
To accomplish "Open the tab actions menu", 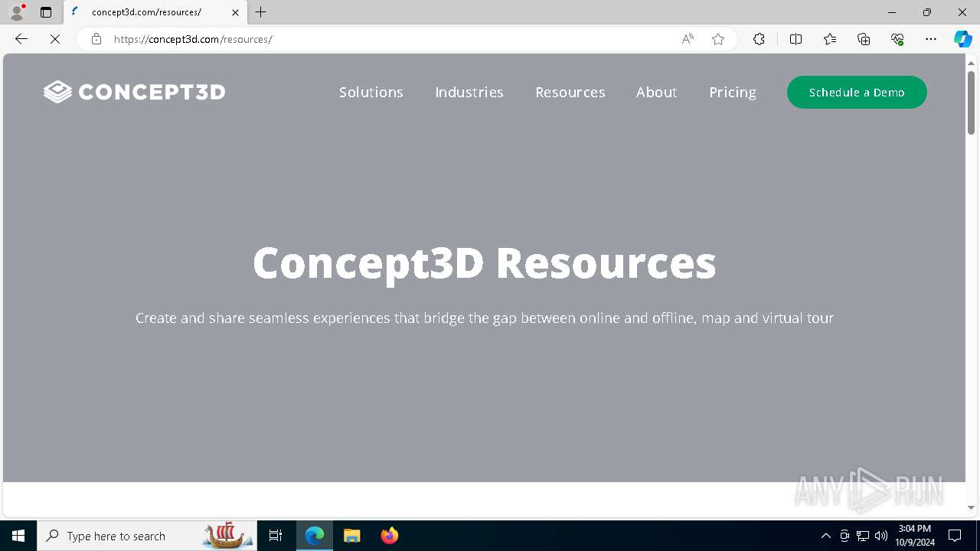I will (x=46, y=12).
